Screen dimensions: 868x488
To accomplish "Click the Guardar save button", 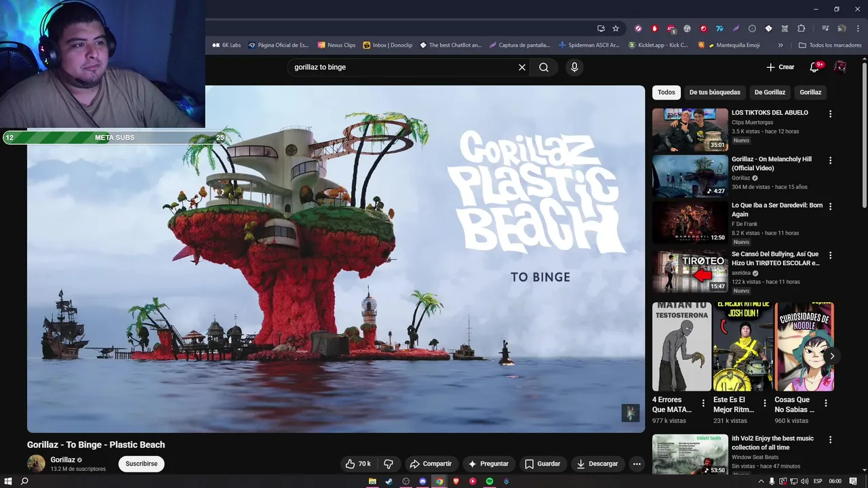I will point(542,464).
